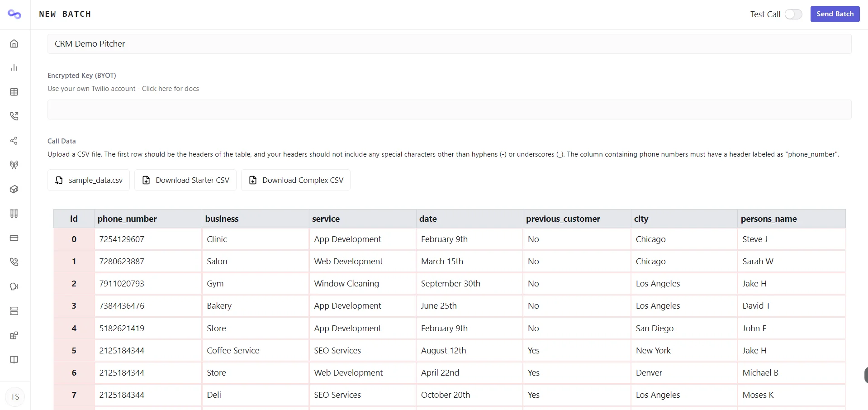This screenshot has width=868, height=410.
Task: Open the package box sidebar icon
Action: [x=14, y=189]
